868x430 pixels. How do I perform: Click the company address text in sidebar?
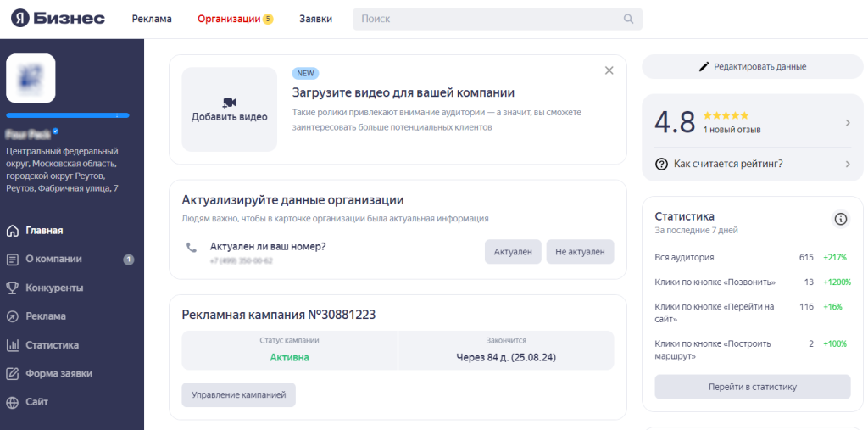coord(62,170)
